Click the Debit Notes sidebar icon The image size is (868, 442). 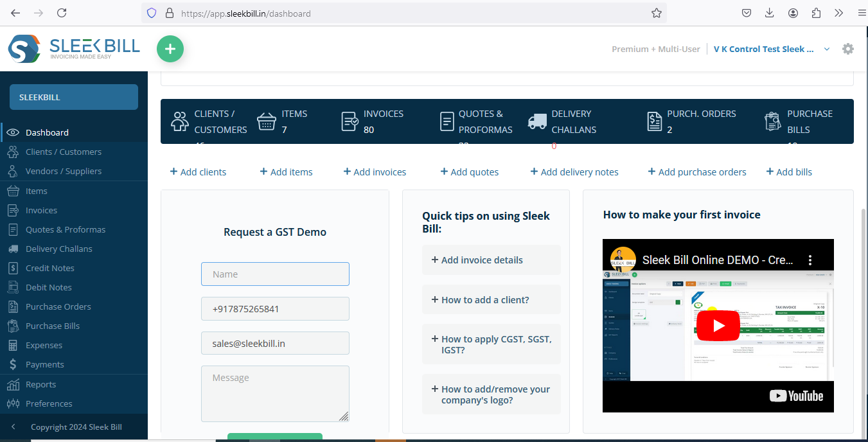(13, 287)
